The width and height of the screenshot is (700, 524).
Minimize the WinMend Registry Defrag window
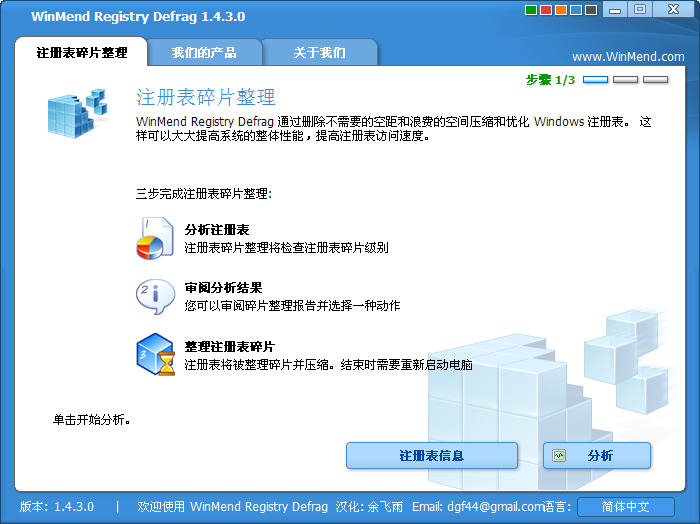click(615, 10)
